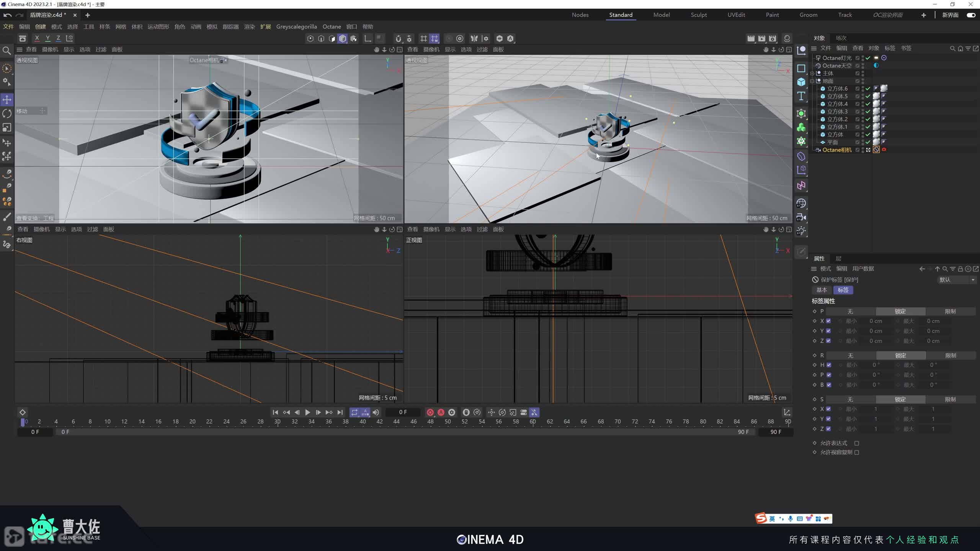Image resolution: width=980 pixels, height=551 pixels.
Task: Collapse the 地面 object group
Action: 812,81
